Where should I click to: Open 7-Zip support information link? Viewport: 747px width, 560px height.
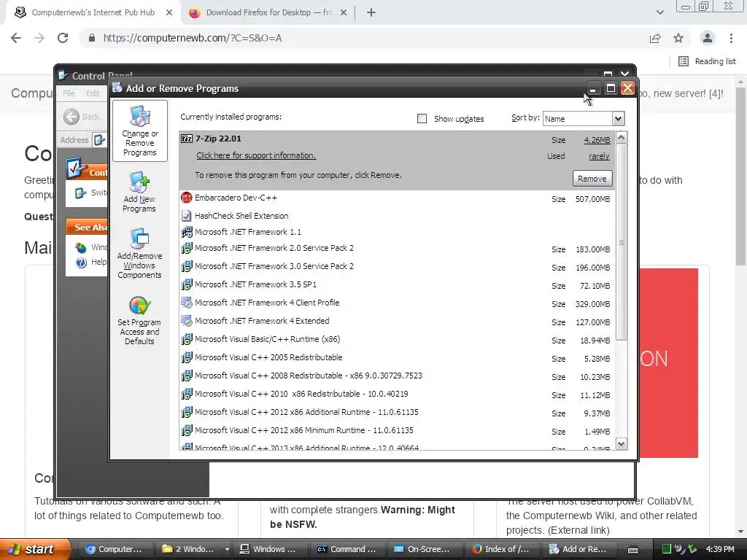(x=256, y=155)
